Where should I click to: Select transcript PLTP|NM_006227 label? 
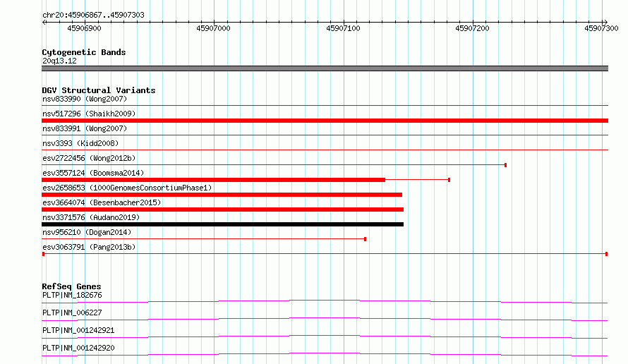coord(72,313)
